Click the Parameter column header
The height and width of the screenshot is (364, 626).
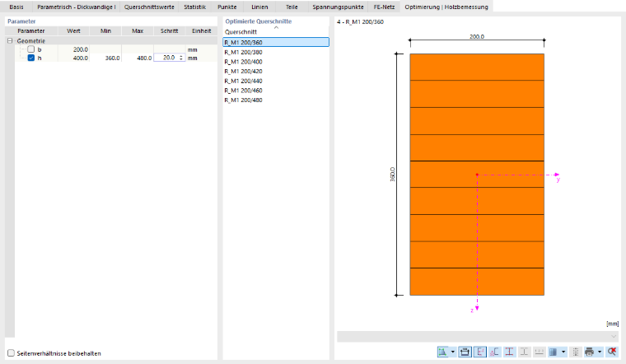(31, 30)
